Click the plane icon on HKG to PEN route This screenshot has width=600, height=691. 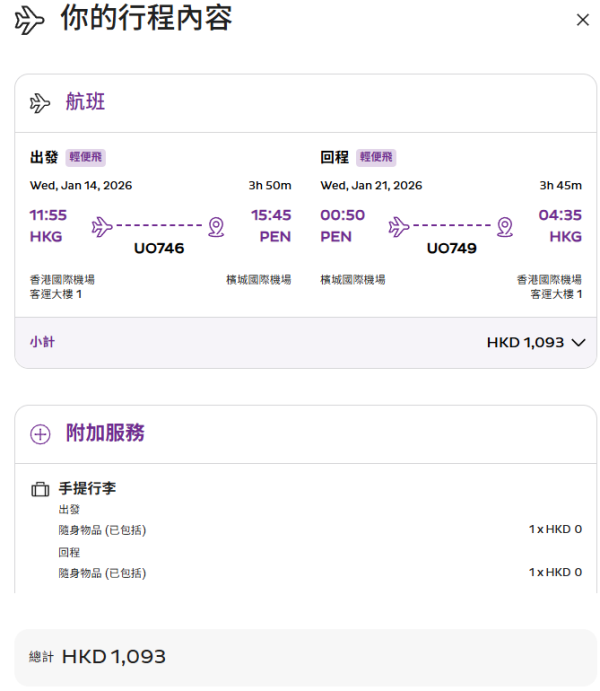click(101, 226)
